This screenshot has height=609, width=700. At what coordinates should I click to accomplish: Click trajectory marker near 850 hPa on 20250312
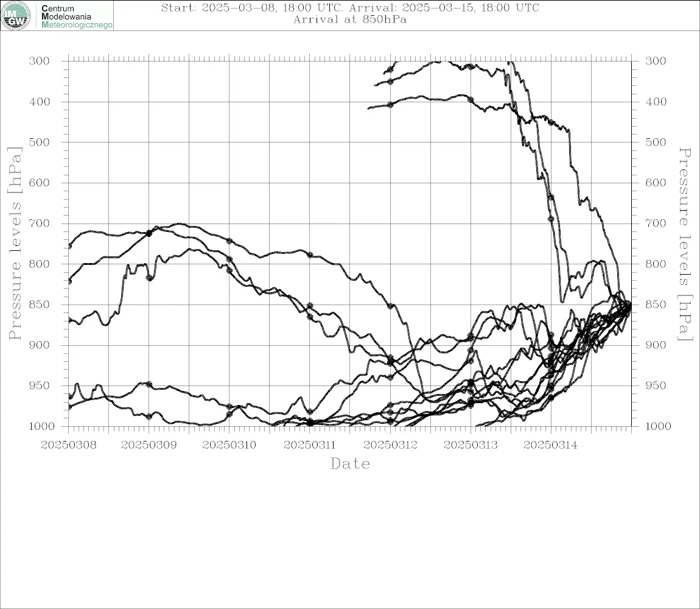click(x=390, y=306)
